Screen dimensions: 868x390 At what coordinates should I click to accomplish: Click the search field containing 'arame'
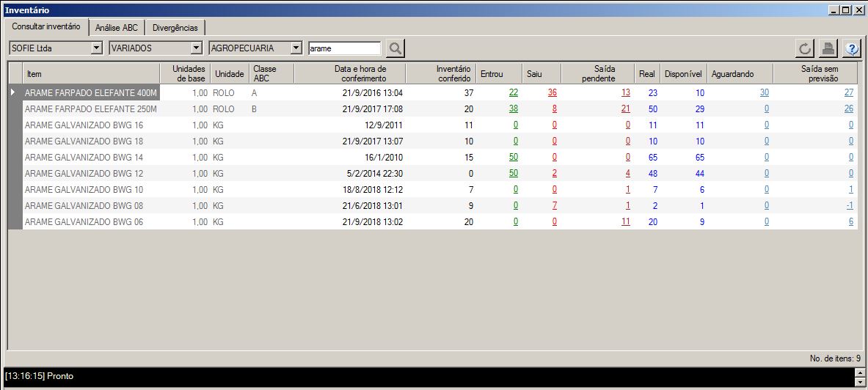344,48
